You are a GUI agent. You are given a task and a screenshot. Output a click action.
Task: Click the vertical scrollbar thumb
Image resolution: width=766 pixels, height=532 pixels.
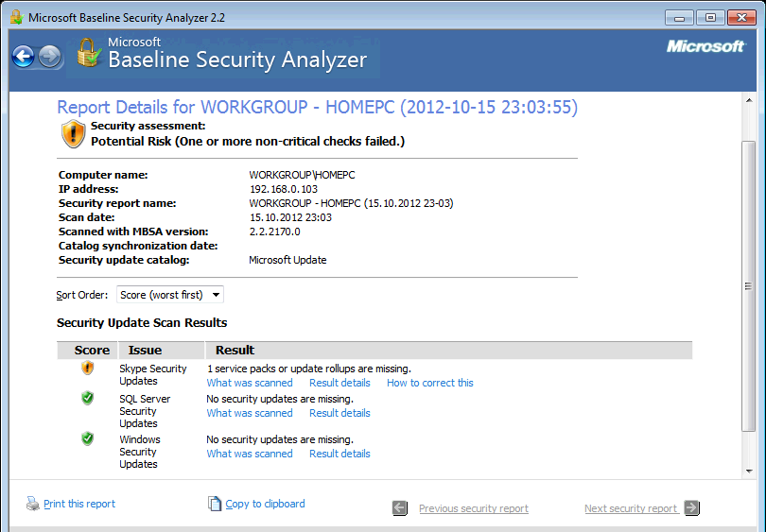click(749, 286)
